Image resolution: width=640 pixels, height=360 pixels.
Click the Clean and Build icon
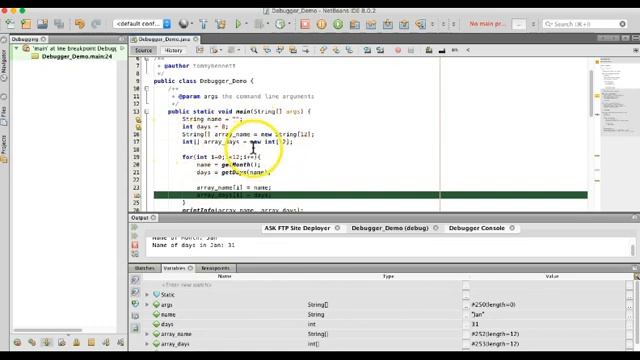[220, 24]
